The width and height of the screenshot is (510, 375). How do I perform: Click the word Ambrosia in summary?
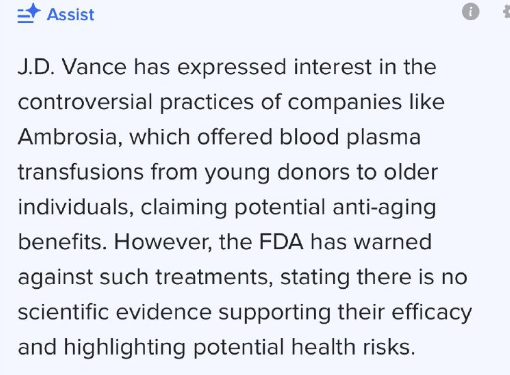pos(70,137)
